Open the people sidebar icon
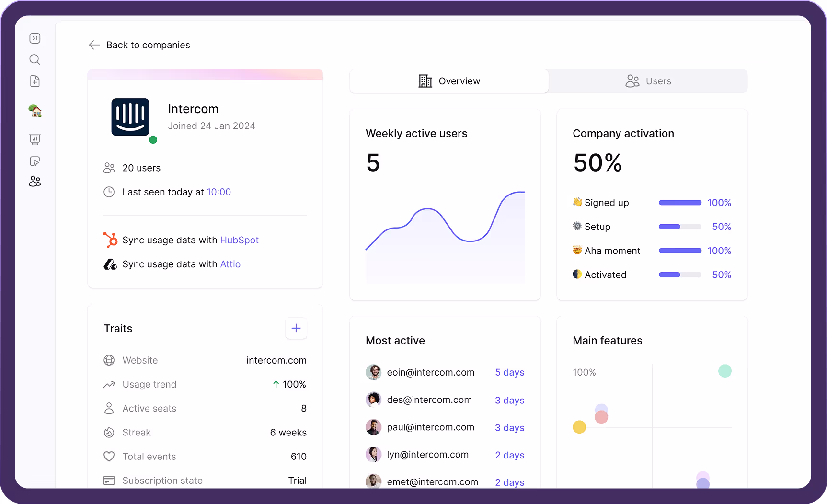827x504 pixels. tap(35, 181)
